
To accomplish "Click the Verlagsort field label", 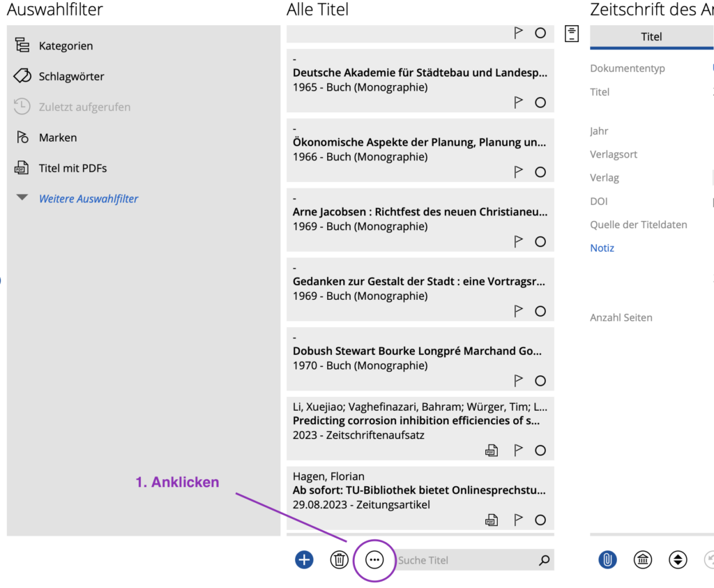I will click(x=614, y=154).
